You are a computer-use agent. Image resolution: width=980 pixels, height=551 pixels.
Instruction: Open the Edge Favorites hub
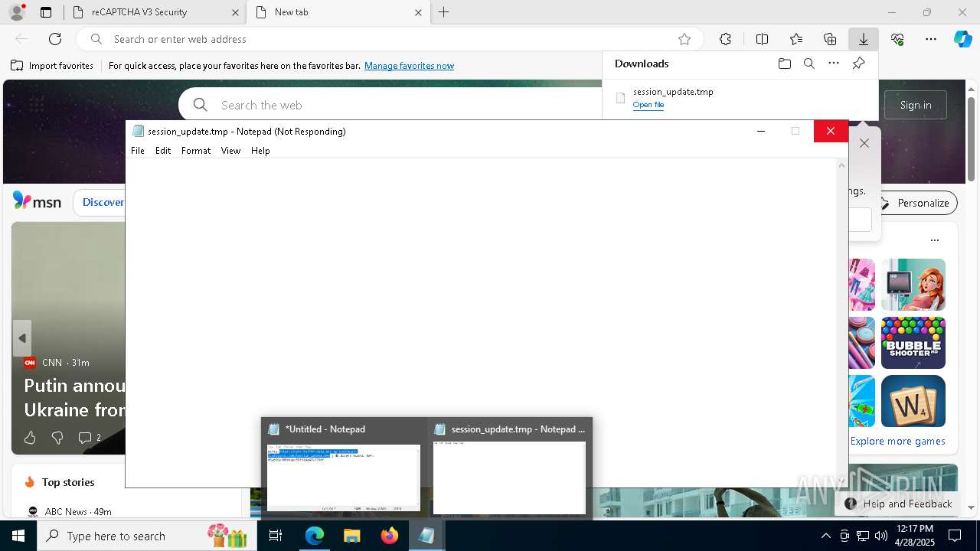[796, 39]
